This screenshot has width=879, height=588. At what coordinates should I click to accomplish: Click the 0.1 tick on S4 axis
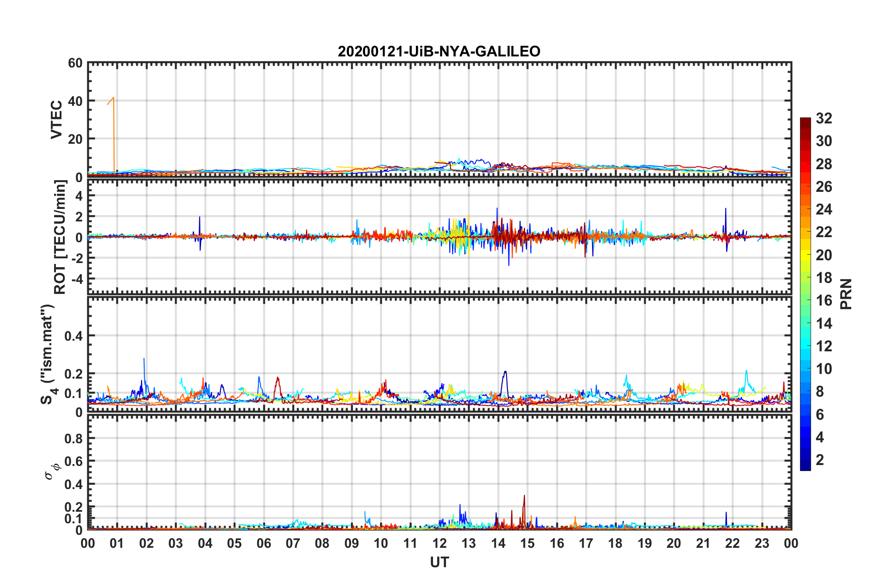(73, 393)
